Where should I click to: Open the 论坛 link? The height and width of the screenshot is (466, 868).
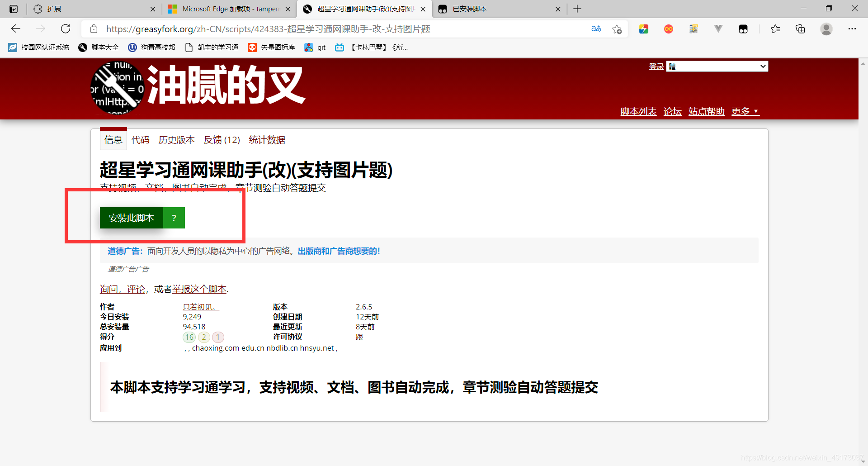click(x=673, y=111)
